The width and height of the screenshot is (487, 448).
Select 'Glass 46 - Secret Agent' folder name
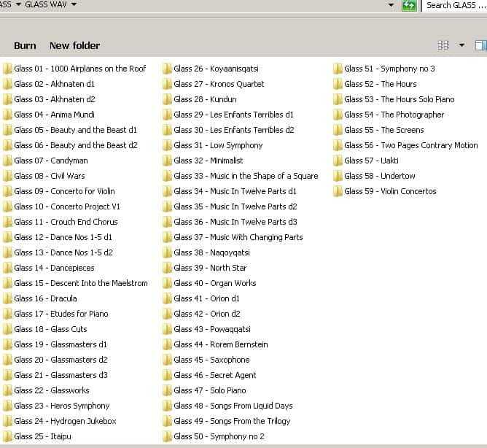(x=215, y=375)
